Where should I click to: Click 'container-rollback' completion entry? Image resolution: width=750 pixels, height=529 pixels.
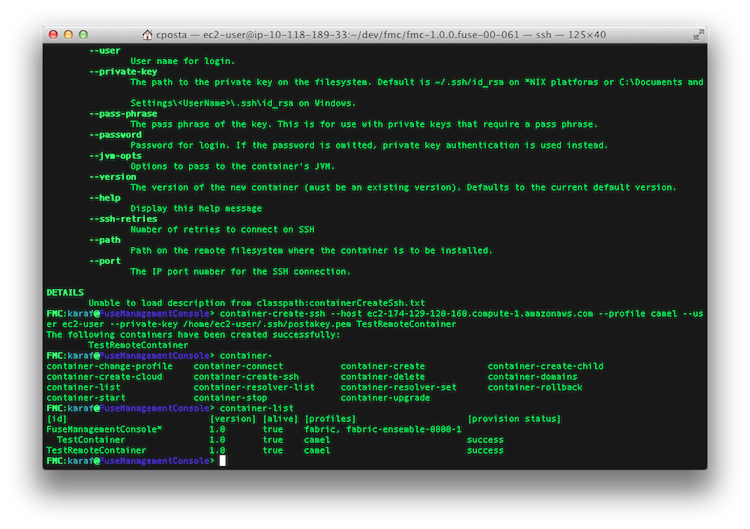535,387
